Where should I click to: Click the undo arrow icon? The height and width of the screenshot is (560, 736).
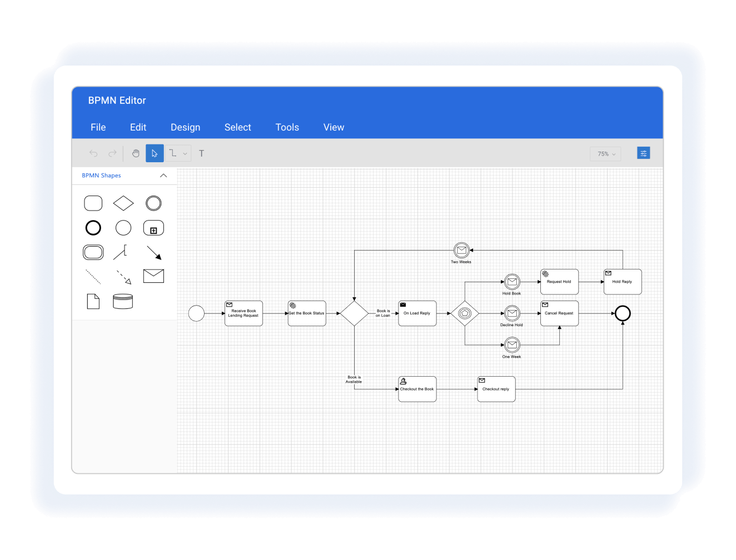93,153
